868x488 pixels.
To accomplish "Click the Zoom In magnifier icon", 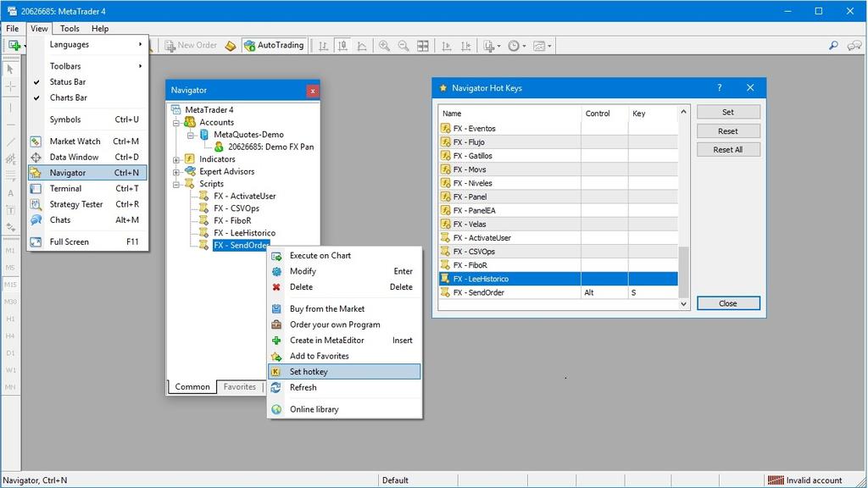I will click(x=384, y=46).
